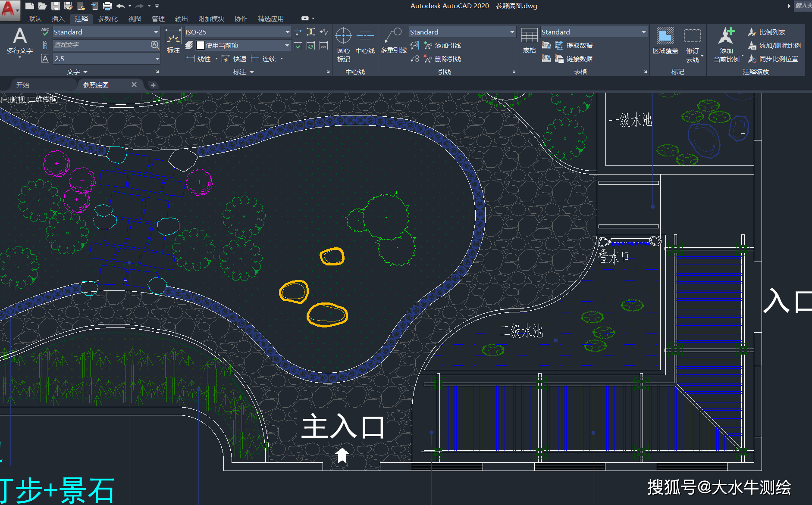Viewport: 812px width, 505px height.
Task: Select the 区域覆盖 wipeout tool
Action: (x=665, y=41)
